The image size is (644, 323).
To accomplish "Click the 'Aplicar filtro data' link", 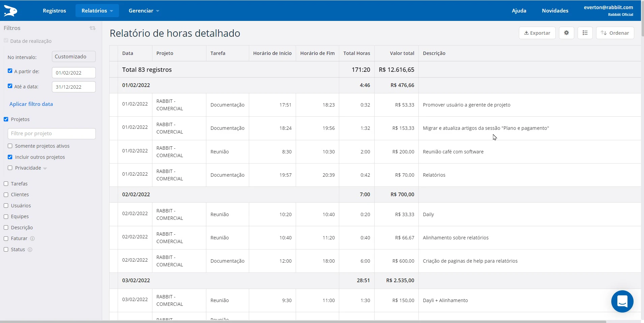I will click(31, 104).
